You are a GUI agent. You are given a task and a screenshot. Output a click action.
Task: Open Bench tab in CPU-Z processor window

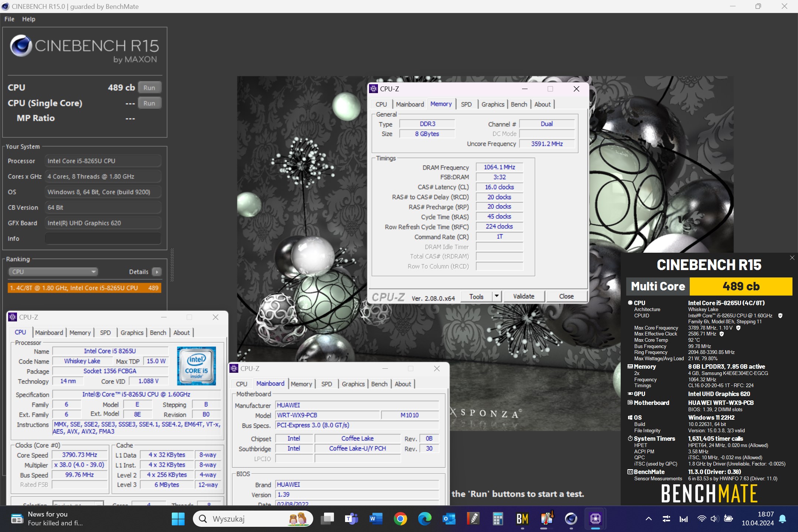click(x=158, y=333)
